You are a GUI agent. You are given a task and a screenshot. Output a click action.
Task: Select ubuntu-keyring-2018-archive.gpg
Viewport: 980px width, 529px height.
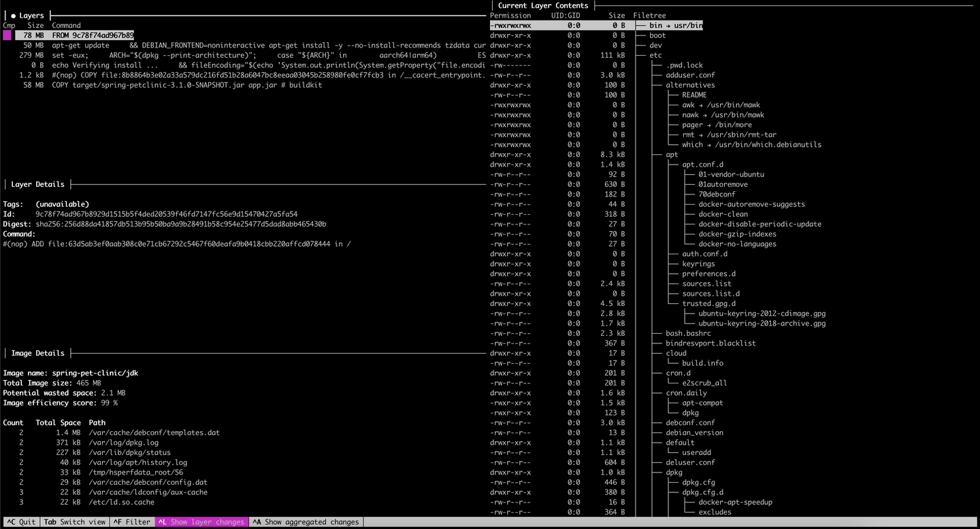pyautogui.click(x=762, y=323)
